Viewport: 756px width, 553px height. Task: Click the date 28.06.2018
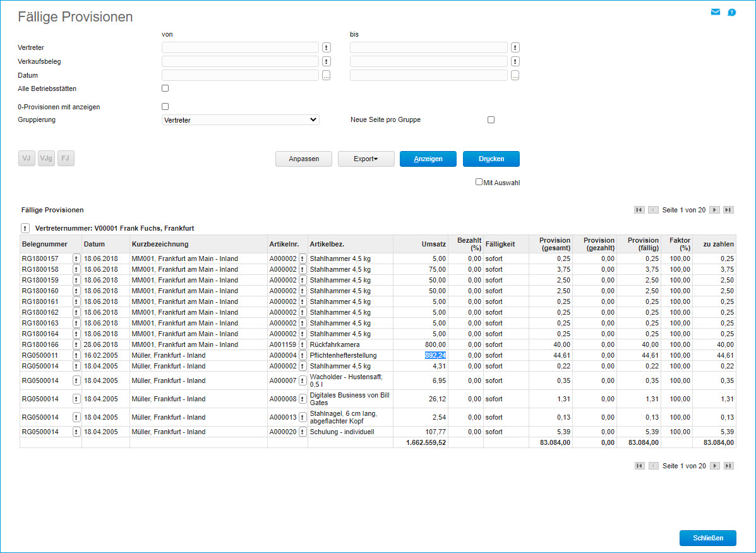pyautogui.click(x=101, y=344)
